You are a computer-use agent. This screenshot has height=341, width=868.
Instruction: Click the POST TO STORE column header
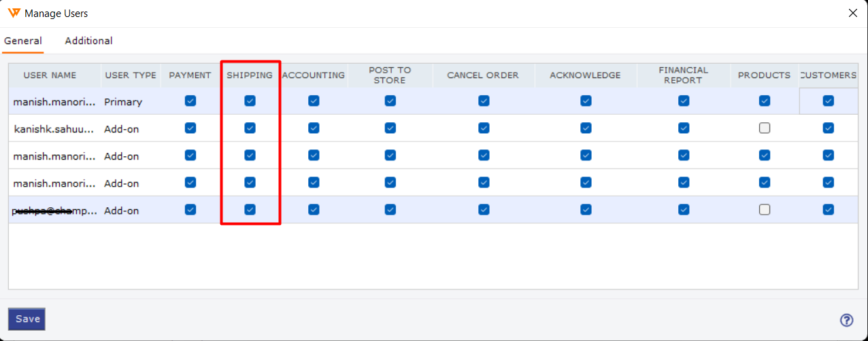(x=390, y=75)
